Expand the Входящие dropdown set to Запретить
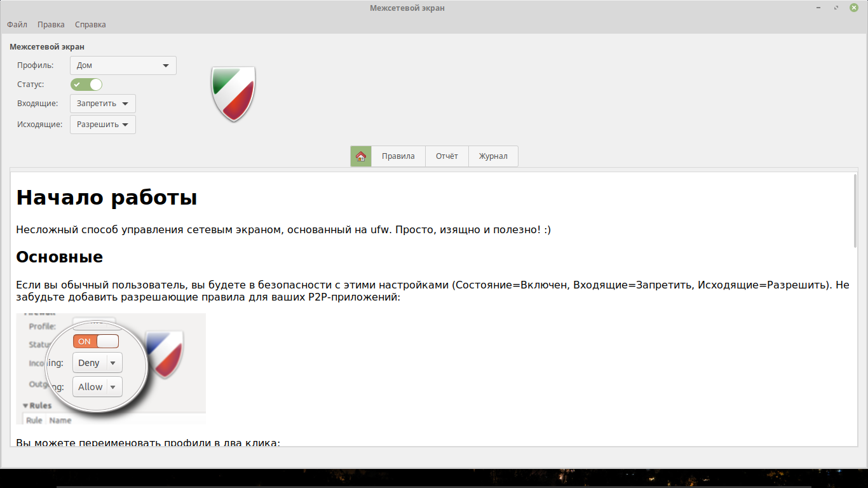The height and width of the screenshot is (488, 868). pos(102,104)
